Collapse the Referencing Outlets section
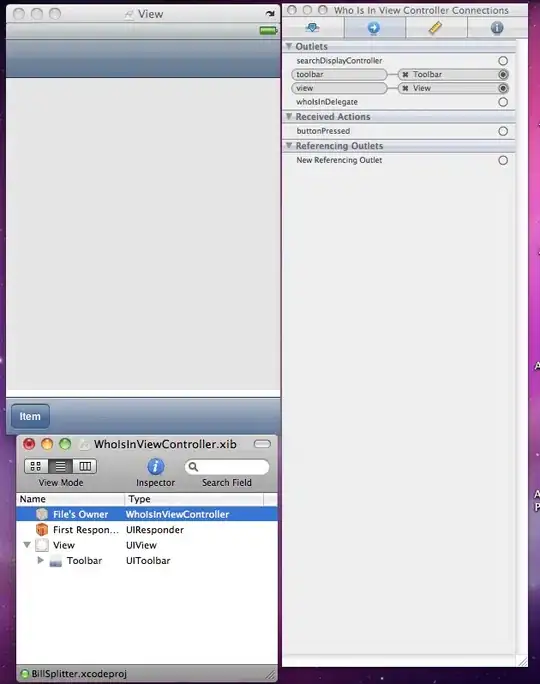The height and width of the screenshot is (684, 540). coord(289,145)
